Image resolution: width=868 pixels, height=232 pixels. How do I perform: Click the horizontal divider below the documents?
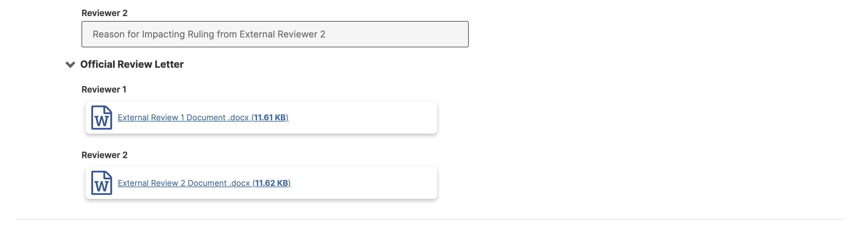(x=430, y=219)
